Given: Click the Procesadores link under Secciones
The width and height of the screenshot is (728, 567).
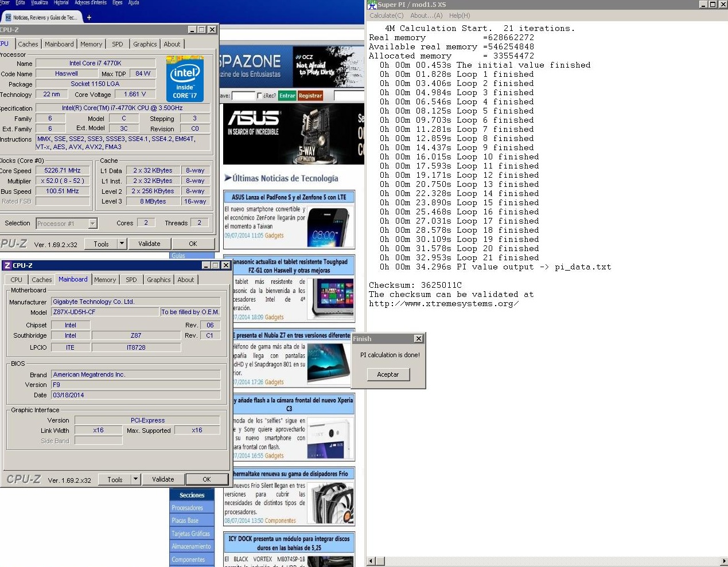Looking at the screenshot, I should click(x=188, y=508).
